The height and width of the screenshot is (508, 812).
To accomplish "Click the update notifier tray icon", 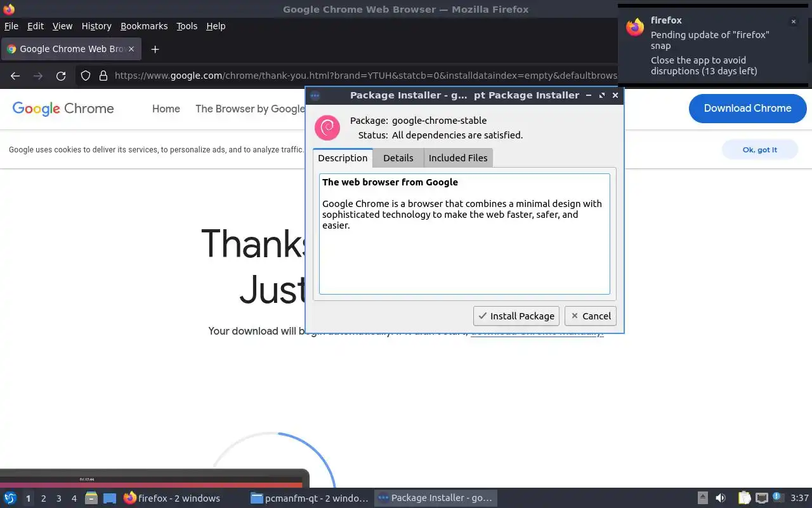I will (778, 497).
